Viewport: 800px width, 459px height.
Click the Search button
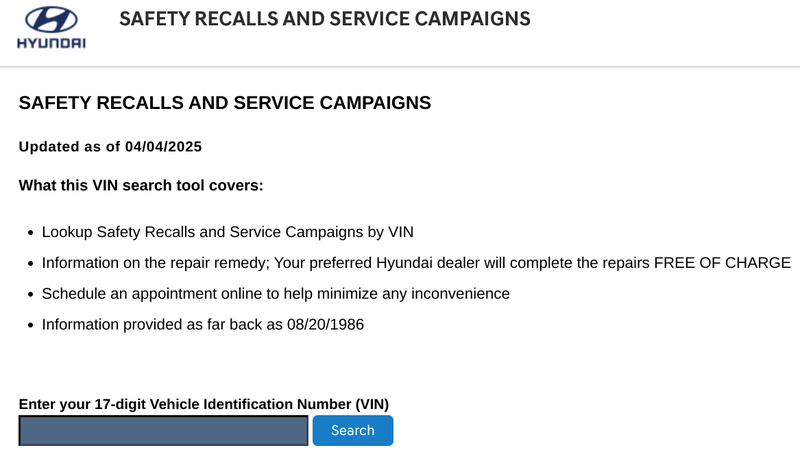[x=352, y=431]
